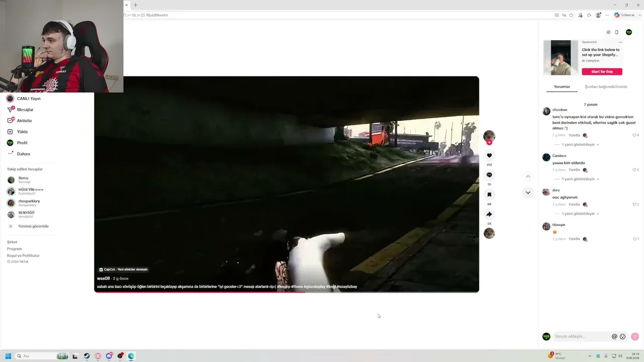Insert a mention with @ icon
This screenshot has width=644, height=362.
(x=614, y=337)
